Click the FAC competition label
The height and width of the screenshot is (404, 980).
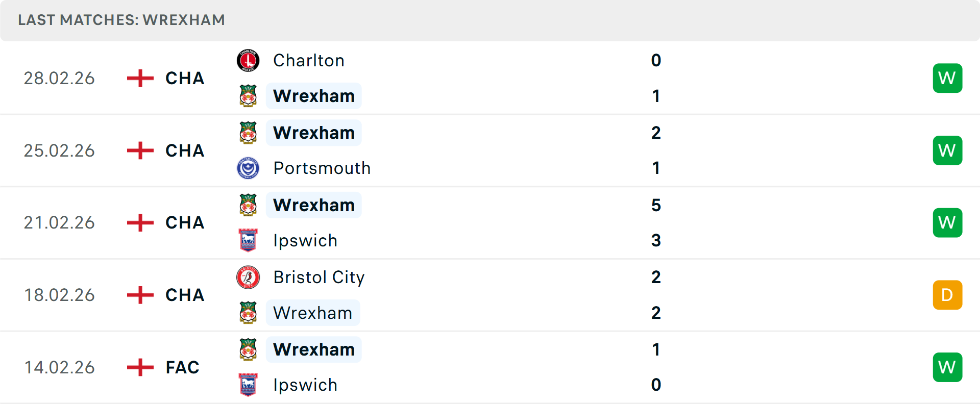click(182, 367)
